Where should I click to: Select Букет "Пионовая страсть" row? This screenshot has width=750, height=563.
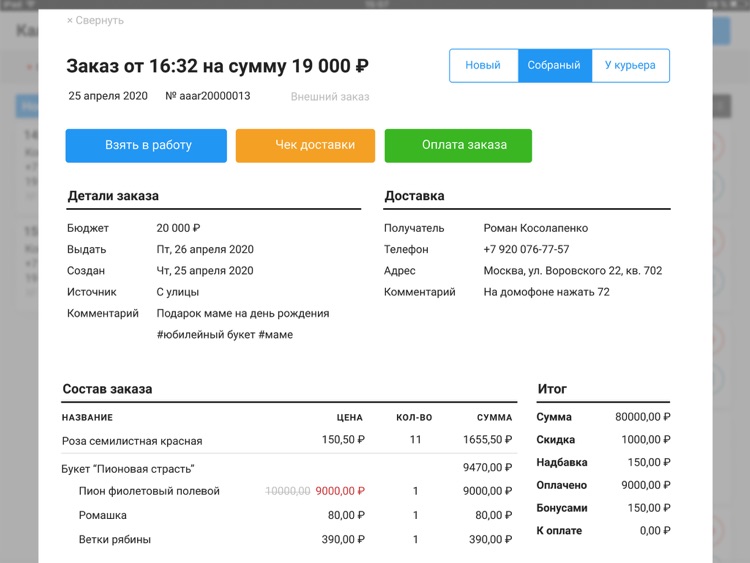(289, 468)
